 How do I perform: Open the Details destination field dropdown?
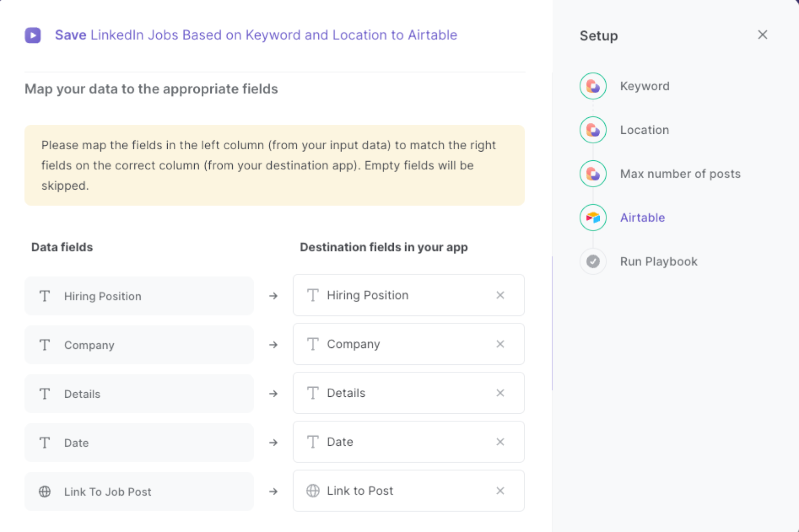point(408,393)
